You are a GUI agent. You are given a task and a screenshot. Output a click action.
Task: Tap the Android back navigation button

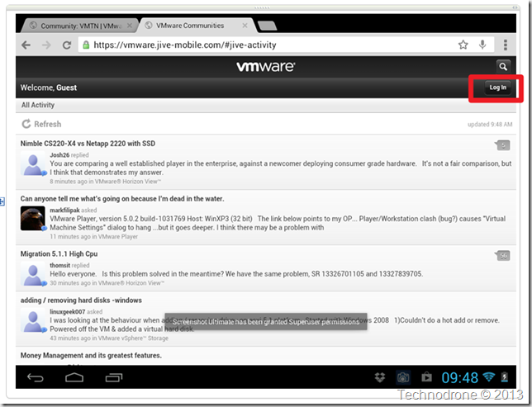click(x=36, y=377)
